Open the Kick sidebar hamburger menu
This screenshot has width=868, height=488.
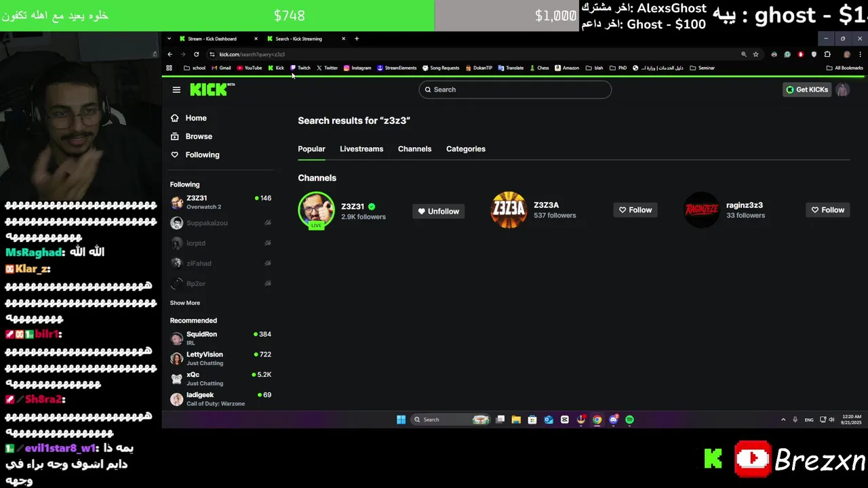point(176,89)
